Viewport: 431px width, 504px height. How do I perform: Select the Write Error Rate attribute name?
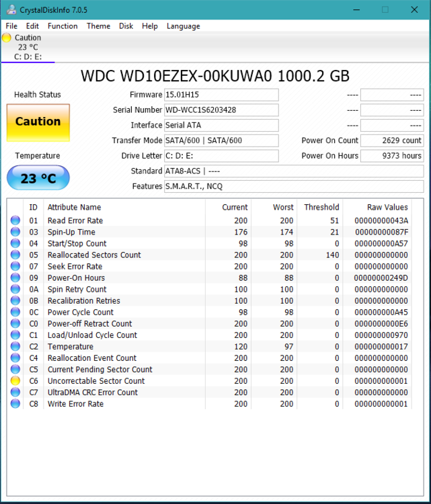pyautogui.click(x=75, y=404)
